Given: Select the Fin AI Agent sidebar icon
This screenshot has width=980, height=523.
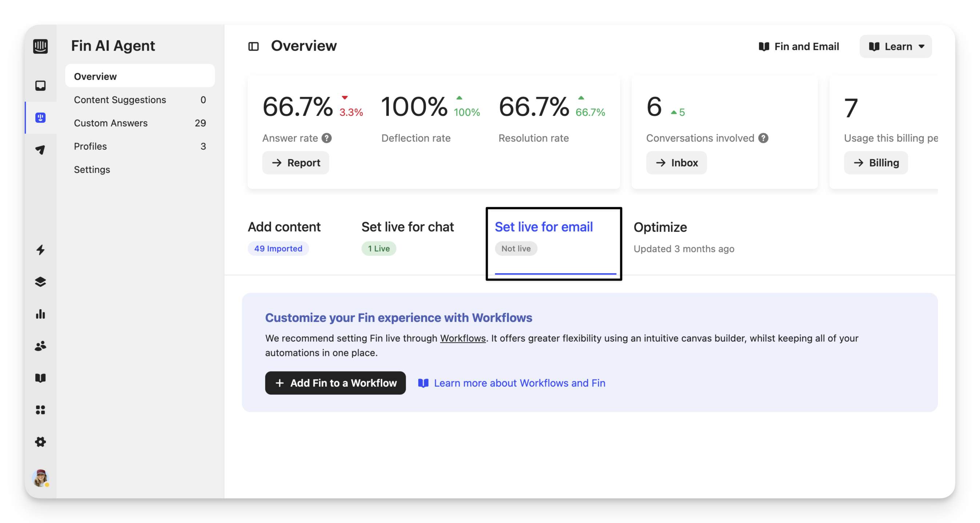Looking at the screenshot, I should 40,117.
